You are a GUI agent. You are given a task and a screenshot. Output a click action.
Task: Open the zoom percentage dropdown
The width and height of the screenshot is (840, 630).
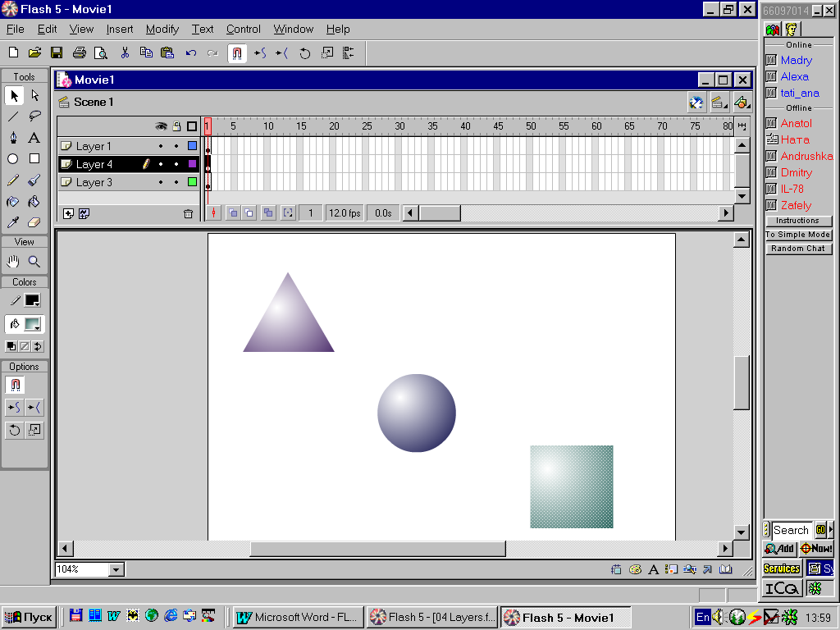click(x=116, y=569)
